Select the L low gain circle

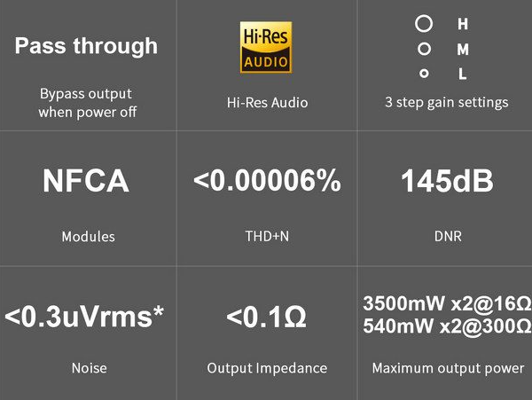click(424, 74)
